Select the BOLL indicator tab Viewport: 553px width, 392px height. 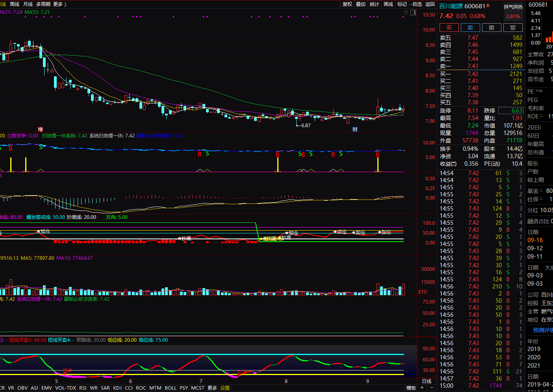click(x=171, y=388)
